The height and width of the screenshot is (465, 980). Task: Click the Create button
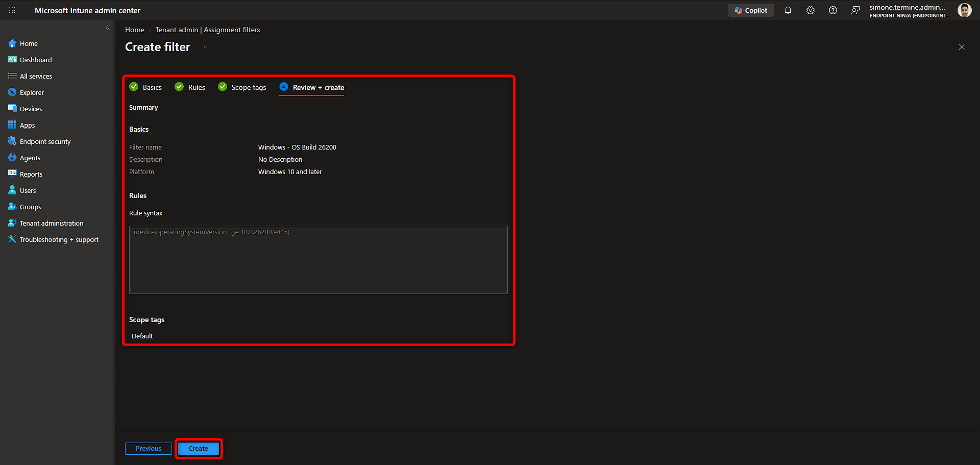[x=199, y=449]
